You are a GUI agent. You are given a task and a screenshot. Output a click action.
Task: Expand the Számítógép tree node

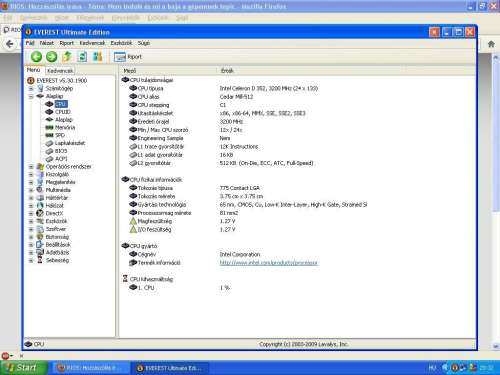pos(31,89)
